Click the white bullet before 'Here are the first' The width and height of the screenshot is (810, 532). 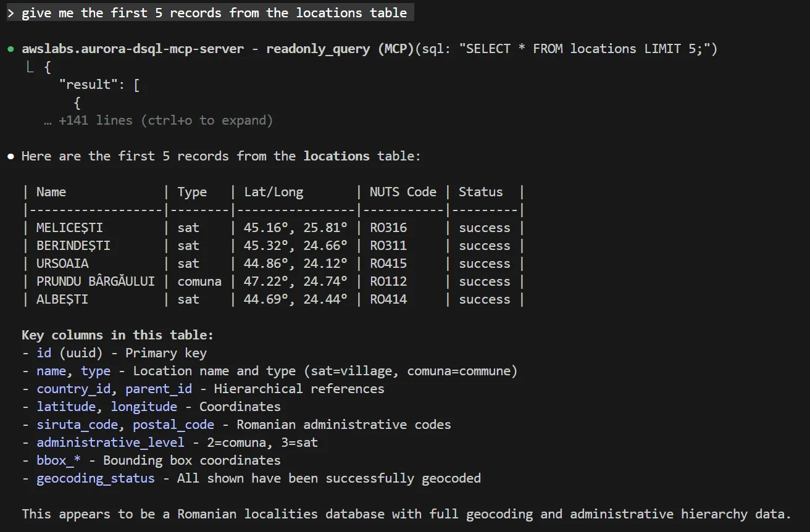click(10, 157)
